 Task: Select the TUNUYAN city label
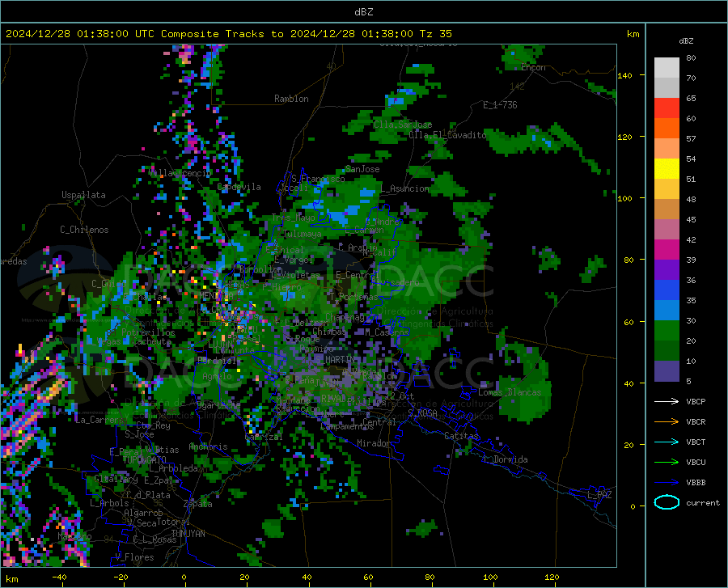coord(188,534)
